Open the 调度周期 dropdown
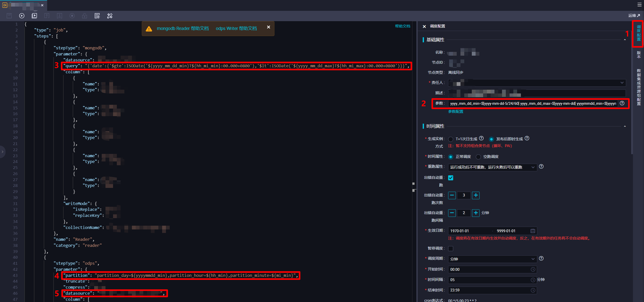Screen dimensions: 644x302 [x=492, y=259]
